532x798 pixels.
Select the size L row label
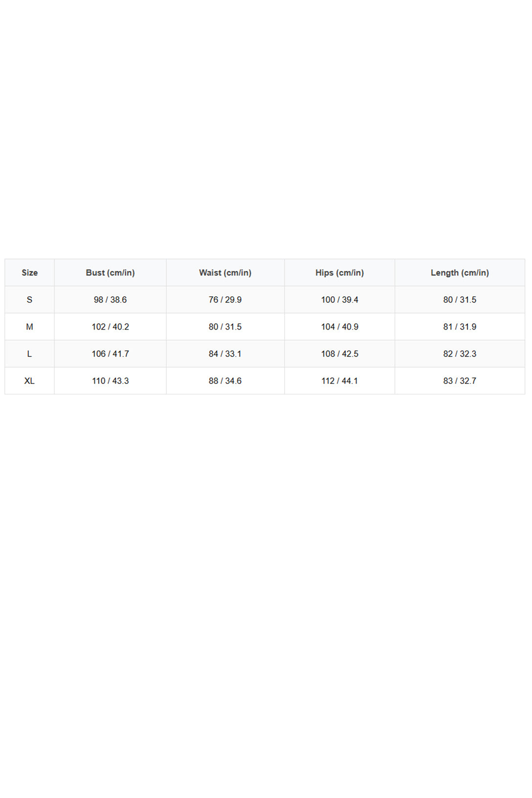pyautogui.click(x=29, y=354)
